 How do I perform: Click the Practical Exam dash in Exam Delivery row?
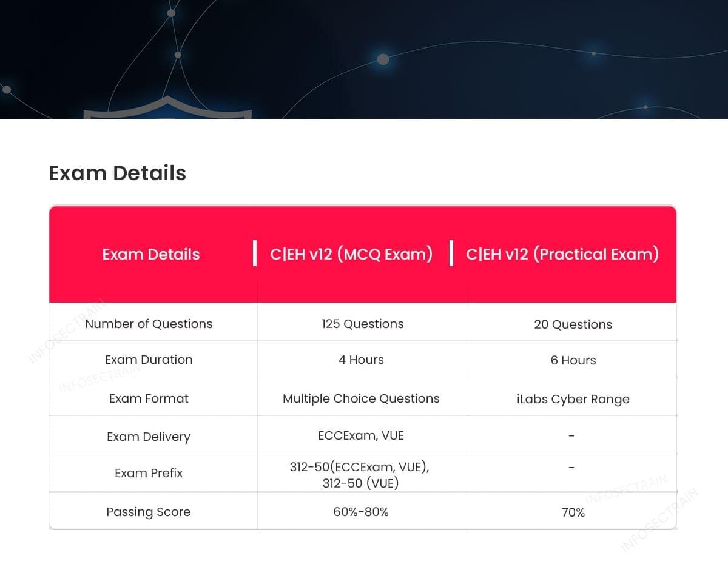[x=571, y=435]
